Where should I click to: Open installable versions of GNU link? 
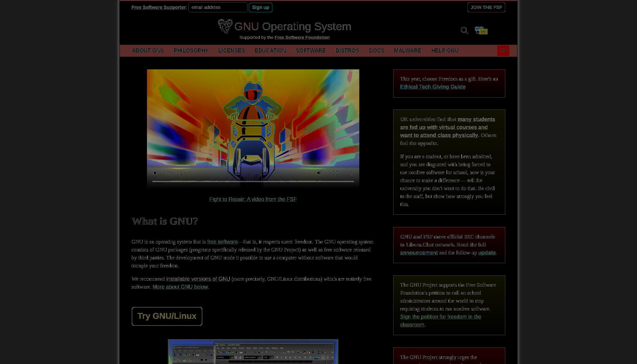tap(198, 279)
